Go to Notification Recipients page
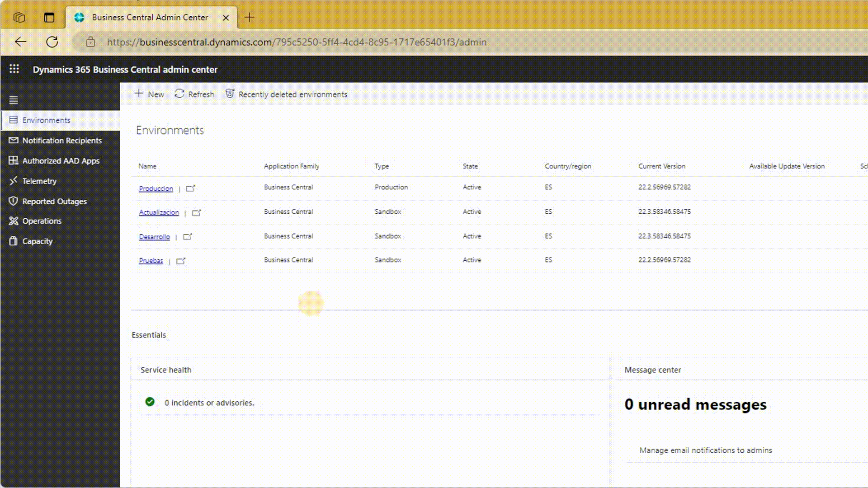868x488 pixels. click(x=62, y=141)
